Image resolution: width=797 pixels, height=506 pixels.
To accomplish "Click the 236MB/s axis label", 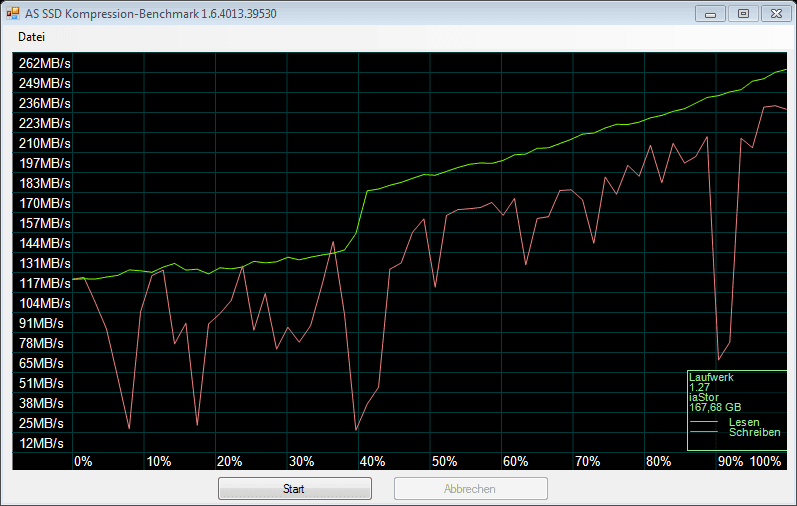I will point(45,103).
